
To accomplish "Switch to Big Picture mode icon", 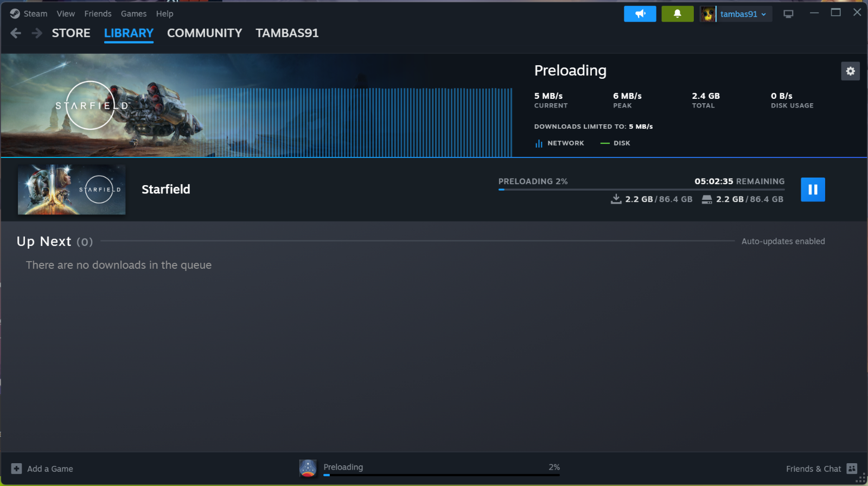I will (x=788, y=14).
